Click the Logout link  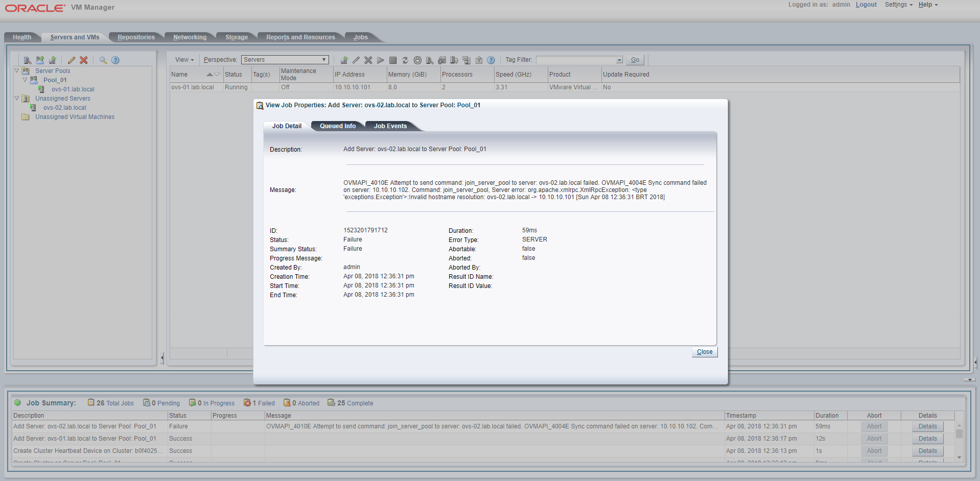coord(866,5)
